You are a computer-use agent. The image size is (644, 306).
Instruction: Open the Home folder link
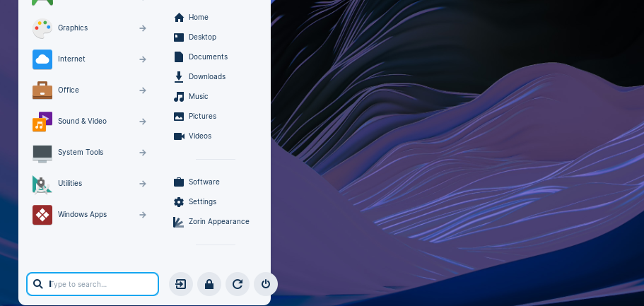(199, 17)
